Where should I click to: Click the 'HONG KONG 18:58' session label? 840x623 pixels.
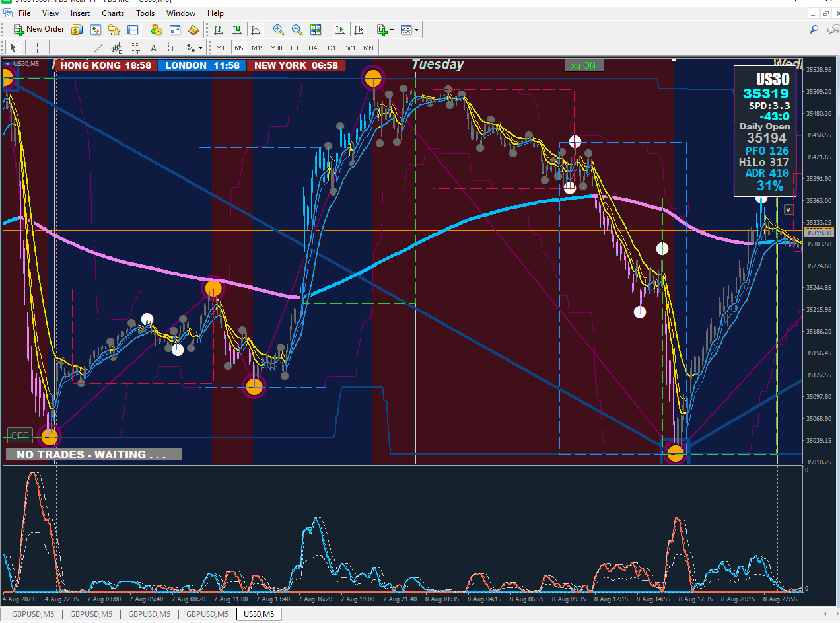point(106,65)
